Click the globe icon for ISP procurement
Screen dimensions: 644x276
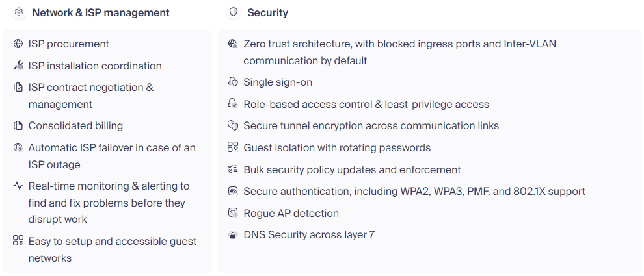[18, 44]
